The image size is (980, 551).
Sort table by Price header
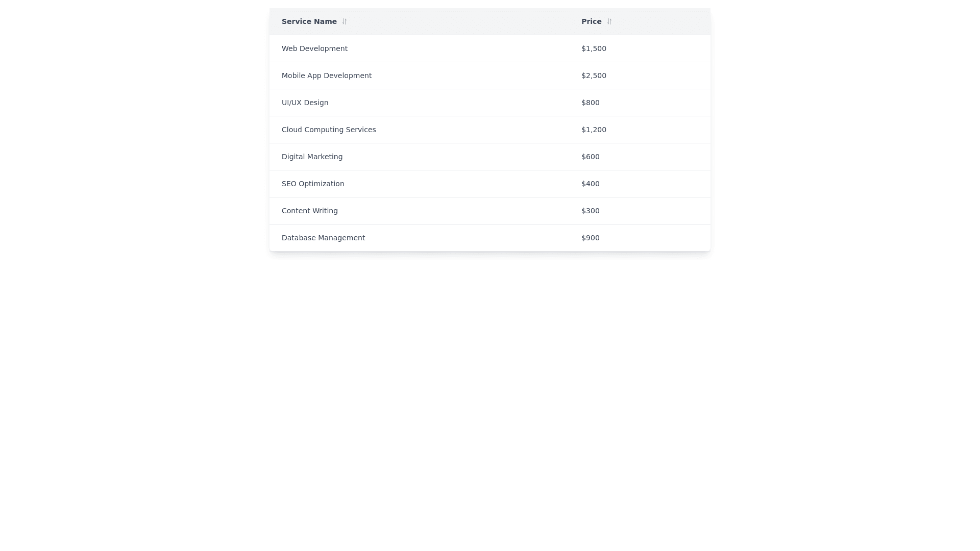coord(591,21)
